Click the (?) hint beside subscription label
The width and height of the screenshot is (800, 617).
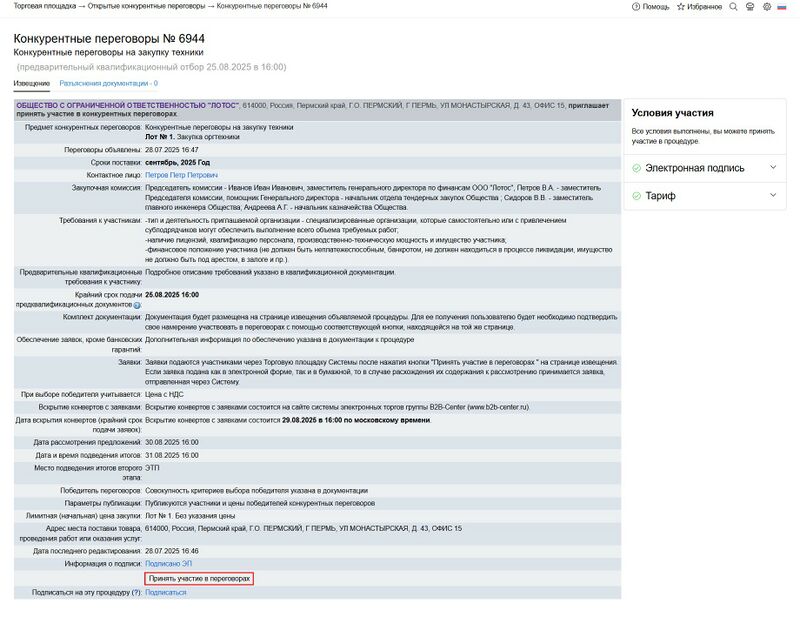pyautogui.click(x=136, y=592)
